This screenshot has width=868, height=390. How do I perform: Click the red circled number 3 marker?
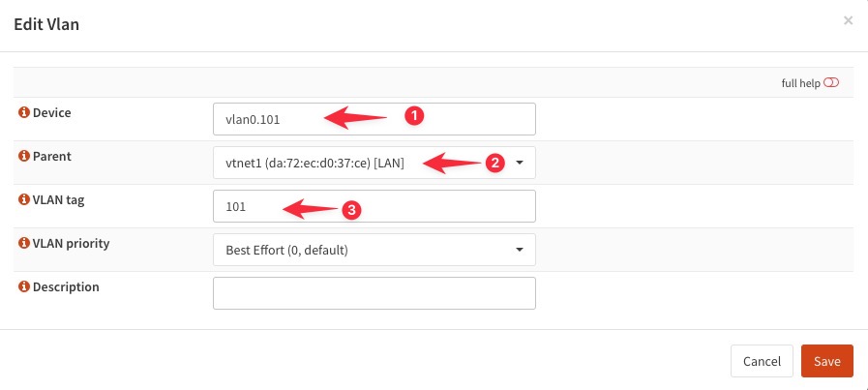point(351,209)
